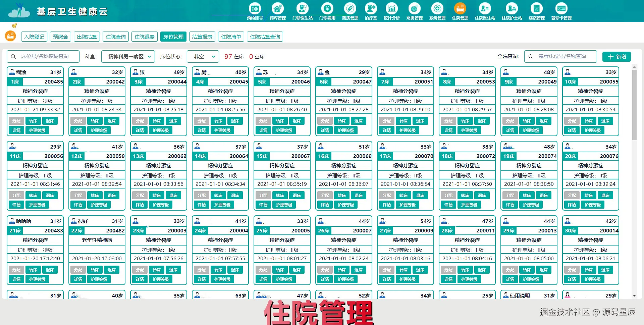Viewport: 644px width, 325px height.
Task: Click the 基层卫生健康云 cloud logo
Action: tap(19, 10)
